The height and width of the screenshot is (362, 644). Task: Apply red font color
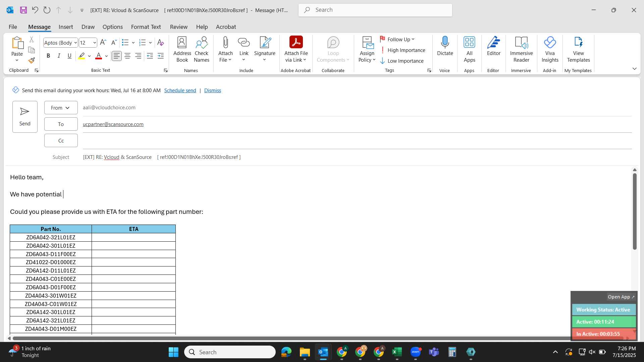point(99,56)
